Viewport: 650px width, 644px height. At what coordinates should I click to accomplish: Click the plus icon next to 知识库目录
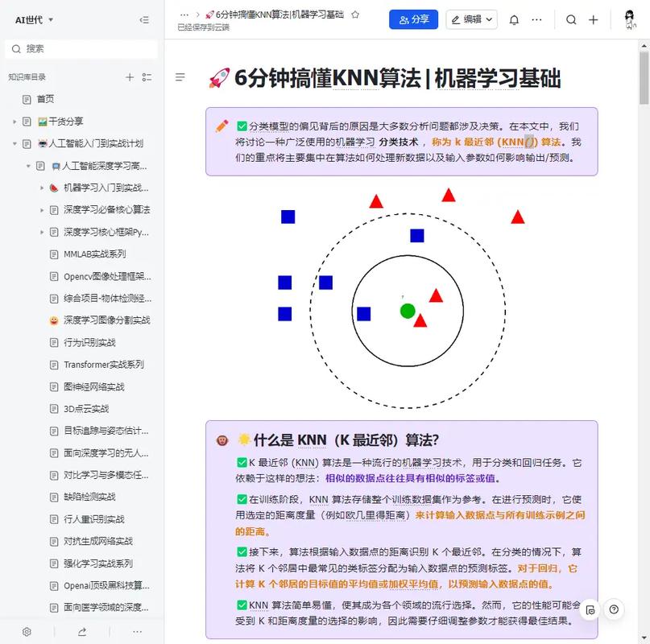click(130, 76)
